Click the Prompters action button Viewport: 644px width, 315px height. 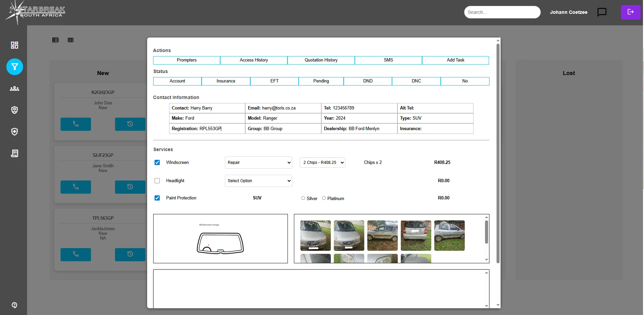[186, 60]
